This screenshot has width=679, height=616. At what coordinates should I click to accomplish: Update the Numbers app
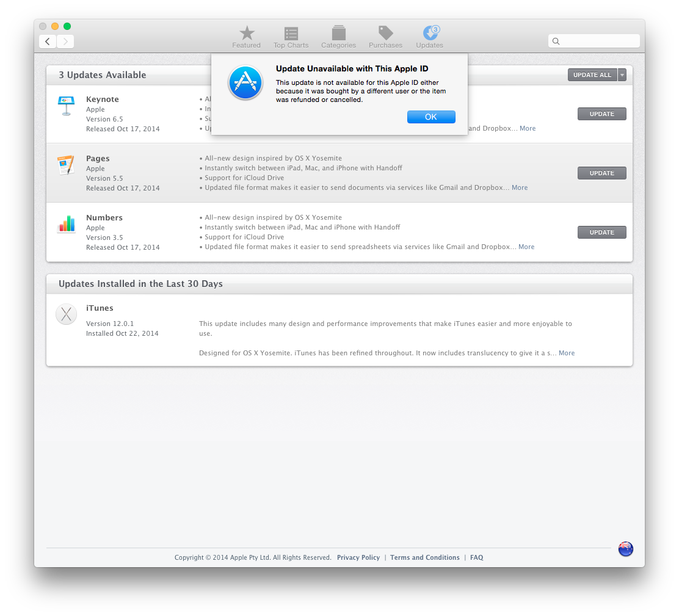click(x=601, y=233)
